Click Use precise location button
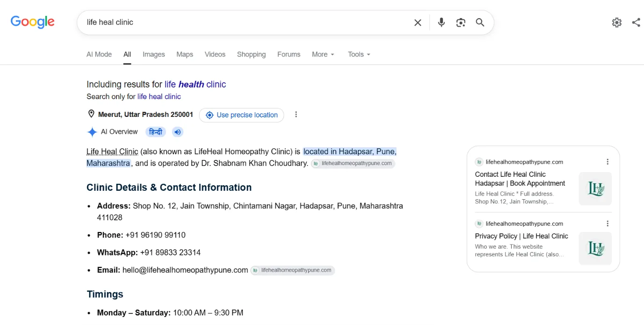The width and height of the screenshot is (644, 325). [242, 115]
